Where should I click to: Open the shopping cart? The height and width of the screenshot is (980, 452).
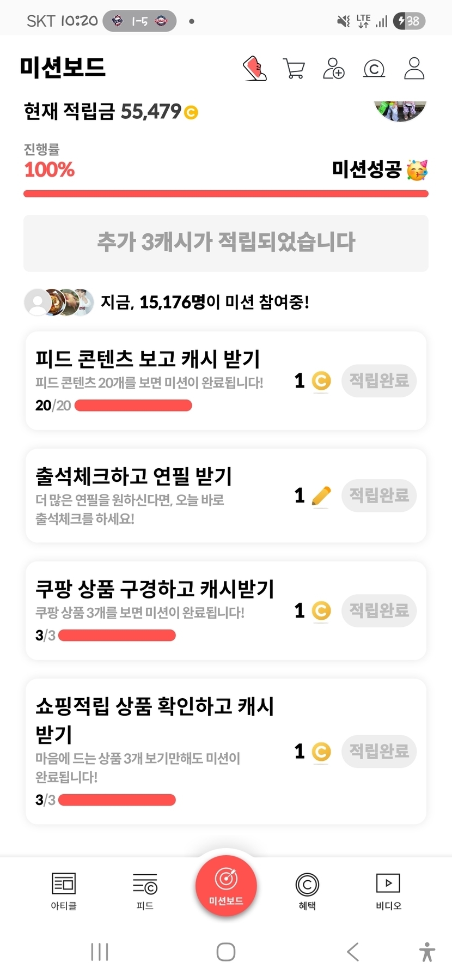pyautogui.click(x=294, y=69)
